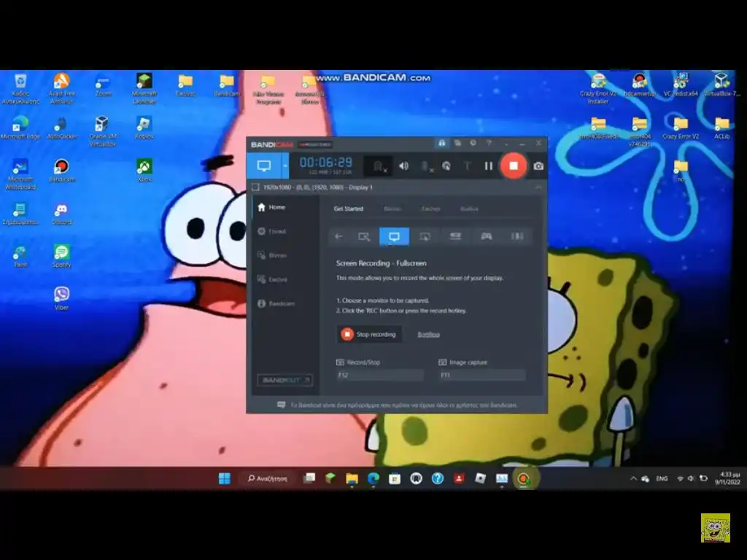Open AutoClicker desktop icon
The image size is (747, 560).
pyautogui.click(x=61, y=128)
